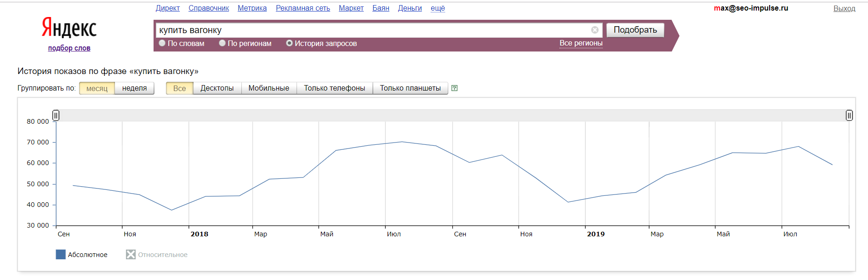Click the green help question mark icon
The height and width of the screenshot is (280, 868).
coord(454,88)
